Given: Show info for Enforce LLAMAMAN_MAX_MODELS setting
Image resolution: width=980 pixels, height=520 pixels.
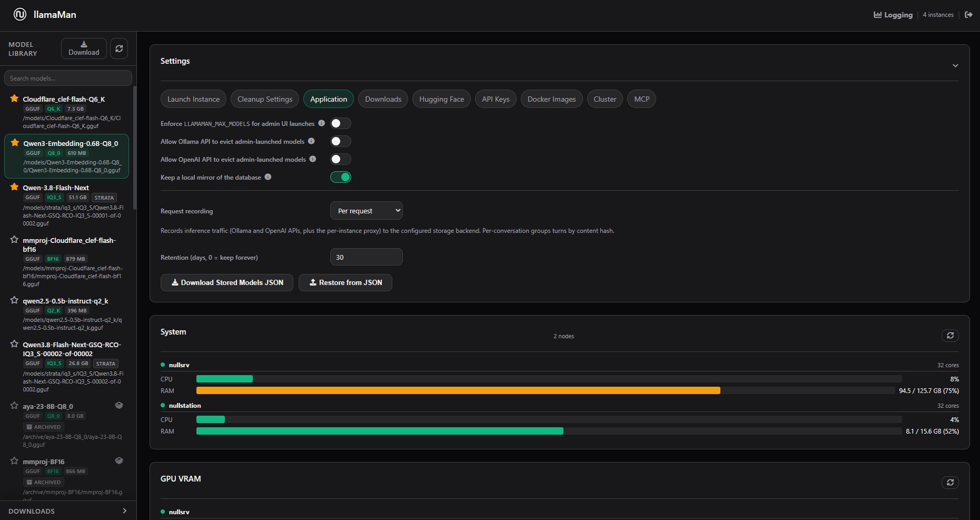Looking at the screenshot, I should click(321, 123).
